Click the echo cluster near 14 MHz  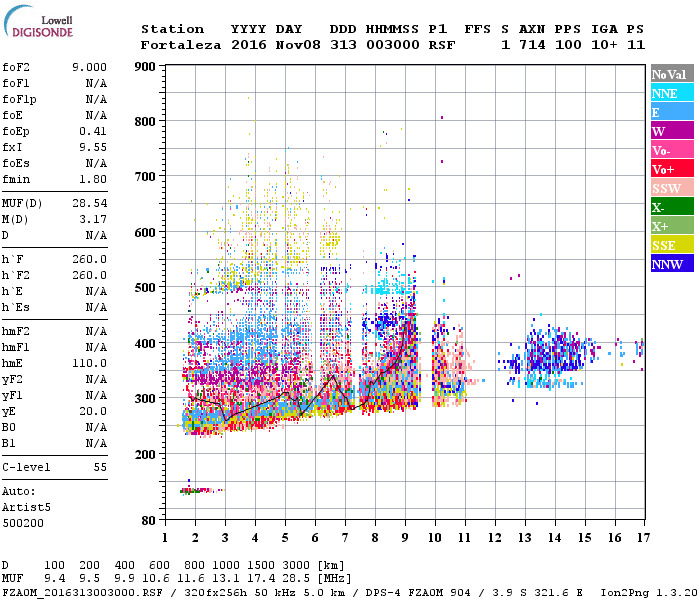click(554, 353)
